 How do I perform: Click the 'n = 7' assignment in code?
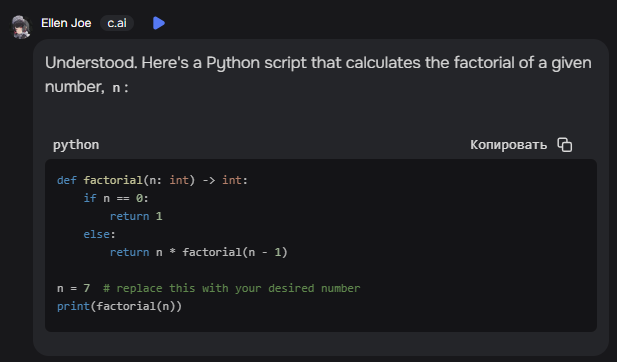(x=74, y=288)
